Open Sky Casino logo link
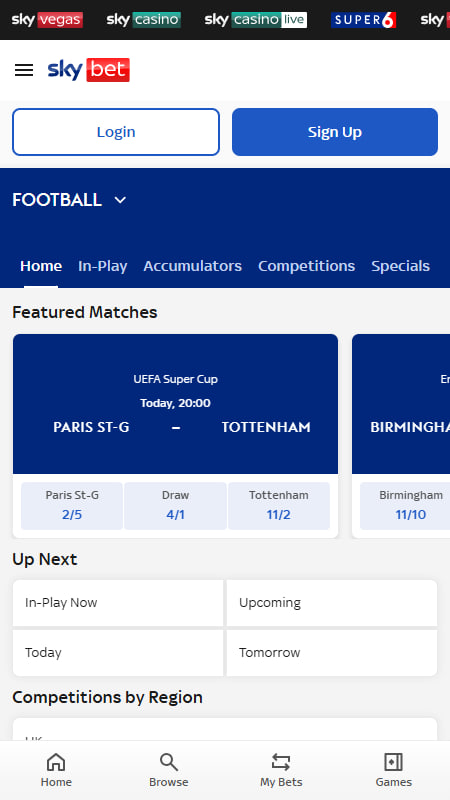This screenshot has width=450, height=800. click(x=143, y=20)
